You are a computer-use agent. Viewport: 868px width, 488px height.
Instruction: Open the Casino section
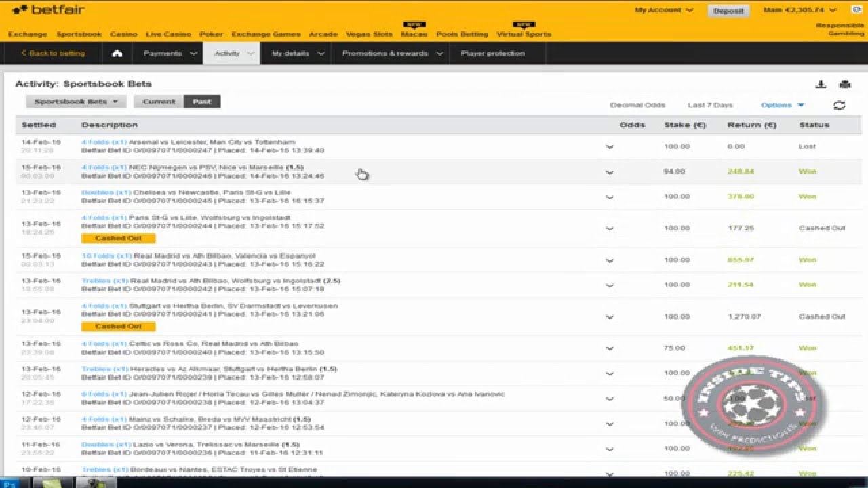click(x=123, y=34)
